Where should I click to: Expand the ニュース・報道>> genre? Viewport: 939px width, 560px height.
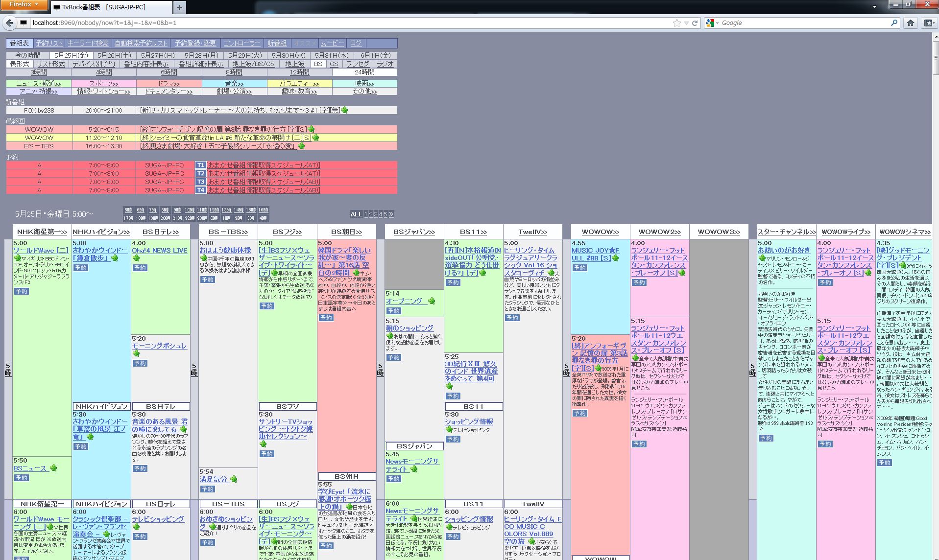coord(39,84)
